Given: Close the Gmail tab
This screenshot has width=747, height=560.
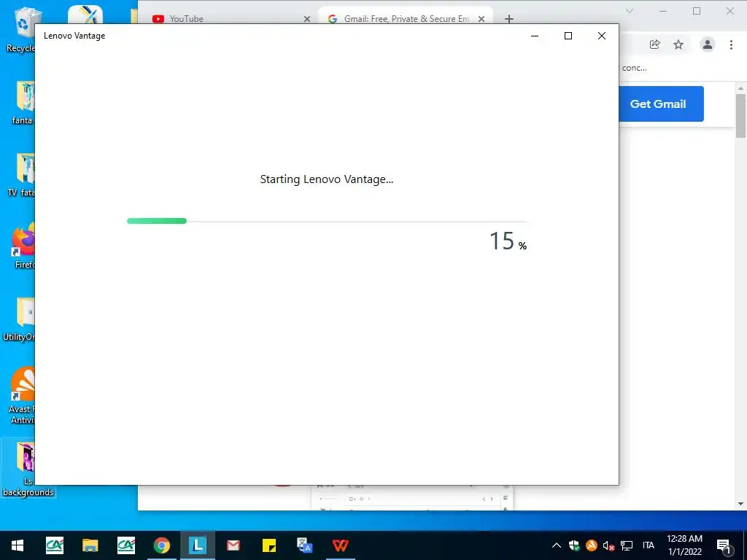Looking at the screenshot, I should [x=481, y=19].
